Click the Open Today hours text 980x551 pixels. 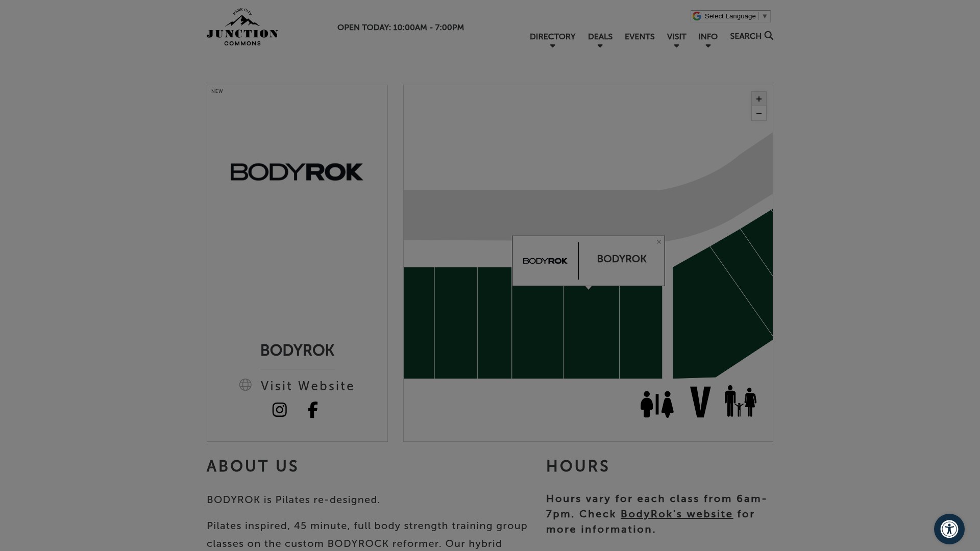pos(401,28)
